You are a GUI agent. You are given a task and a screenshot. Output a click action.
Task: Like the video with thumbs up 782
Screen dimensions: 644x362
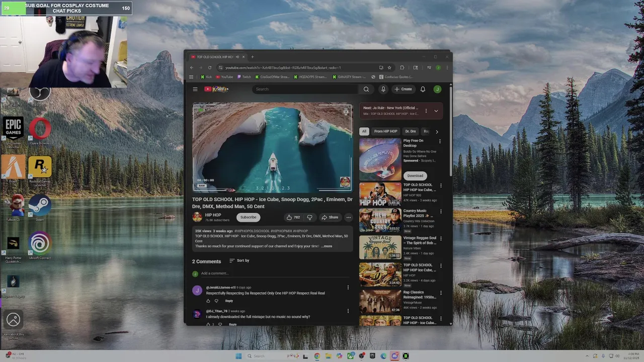pyautogui.click(x=293, y=217)
